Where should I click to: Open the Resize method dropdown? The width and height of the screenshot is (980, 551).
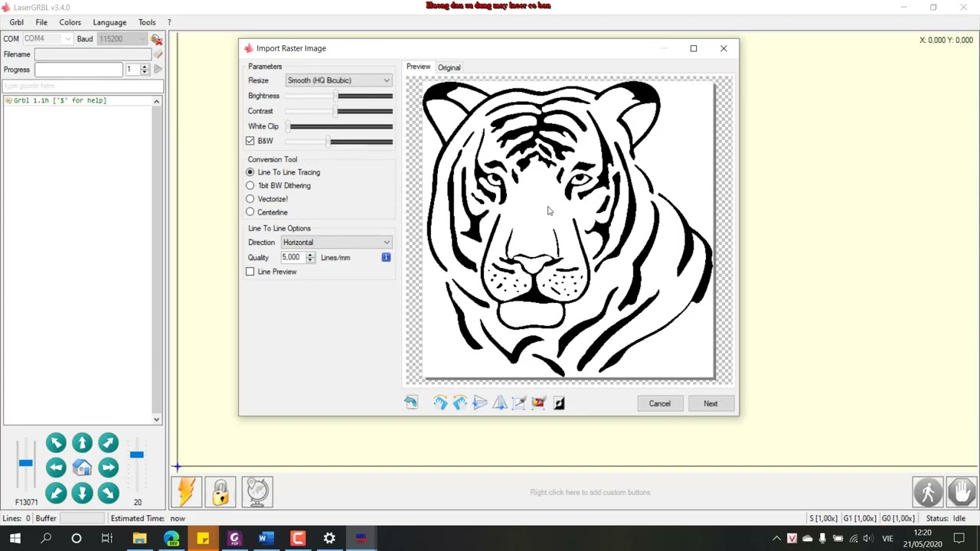pyautogui.click(x=339, y=80)
